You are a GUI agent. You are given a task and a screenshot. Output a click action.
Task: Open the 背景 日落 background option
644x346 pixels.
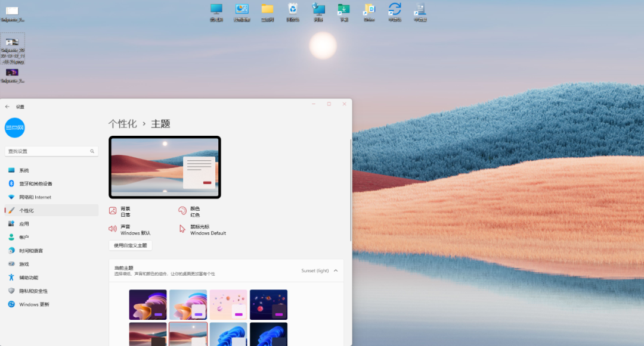pos(120,211)
